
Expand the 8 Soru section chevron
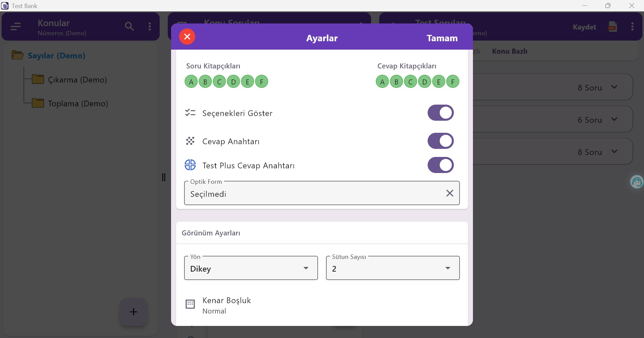tap(614, 87)
